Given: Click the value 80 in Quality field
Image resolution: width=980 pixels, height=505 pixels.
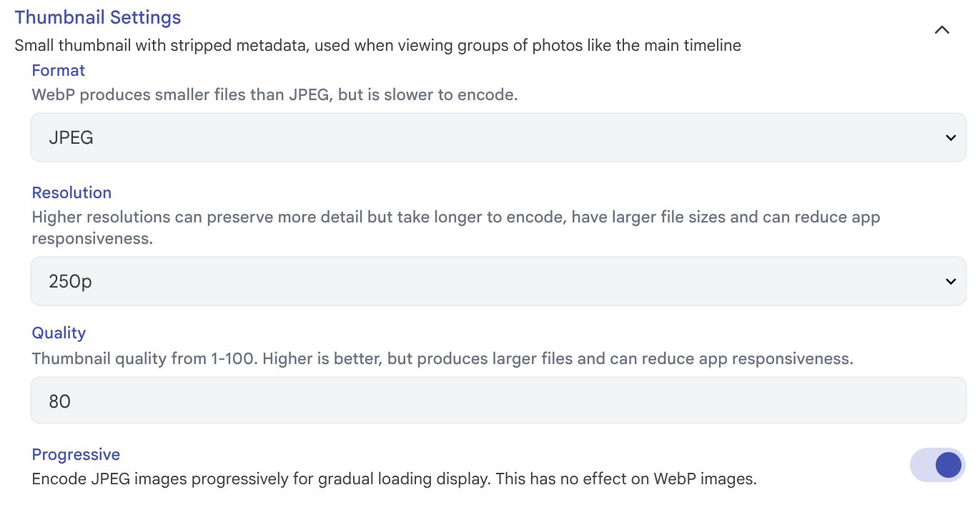Looking at the screenshot, I should pyautogui.click(x=60, y=401).
